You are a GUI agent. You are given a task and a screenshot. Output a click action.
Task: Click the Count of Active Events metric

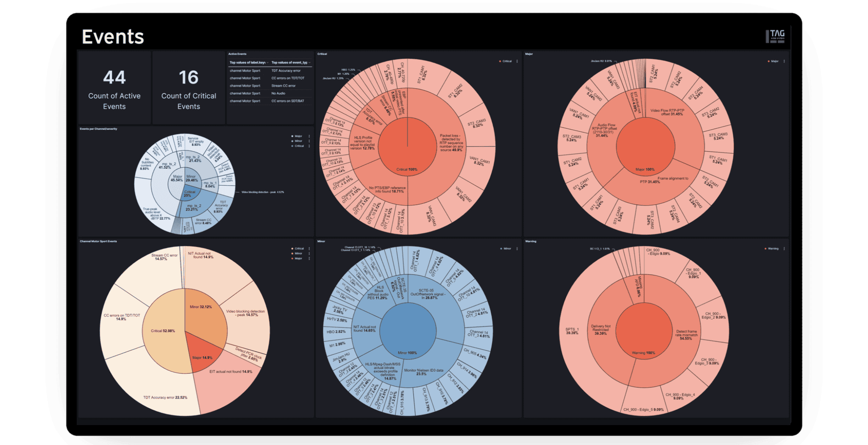click(114, 89)
